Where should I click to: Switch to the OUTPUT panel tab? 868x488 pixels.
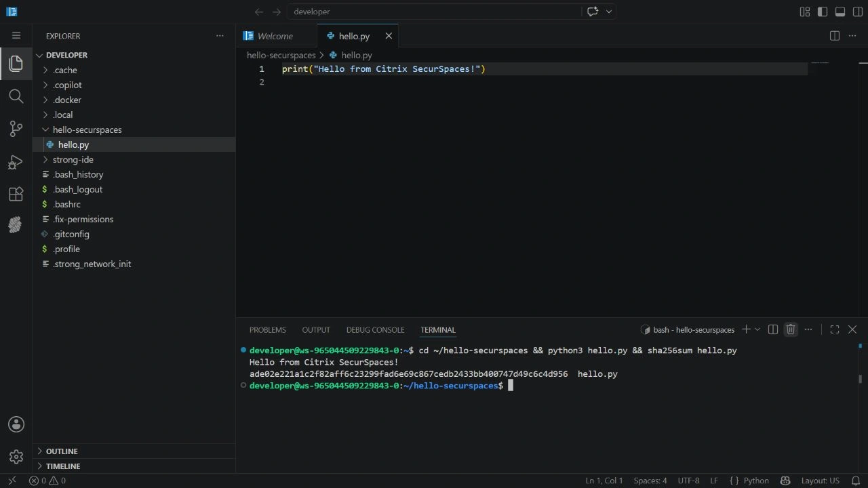coord(316,330)
